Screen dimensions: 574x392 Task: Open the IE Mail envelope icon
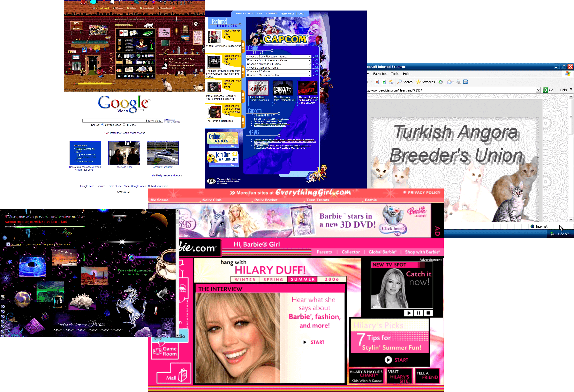(x=450, y=82)
